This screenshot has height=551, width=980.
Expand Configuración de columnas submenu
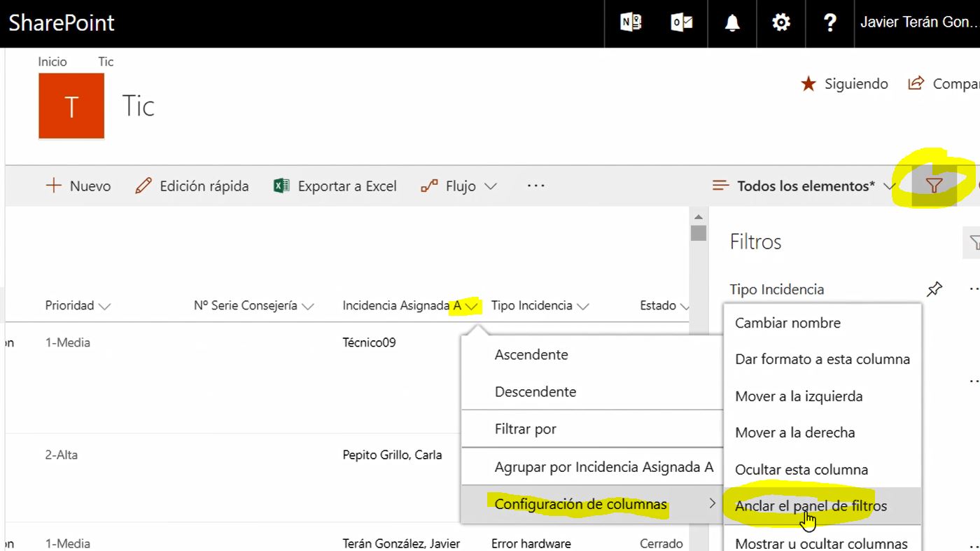pyautogui.click(x=580, y=503)
